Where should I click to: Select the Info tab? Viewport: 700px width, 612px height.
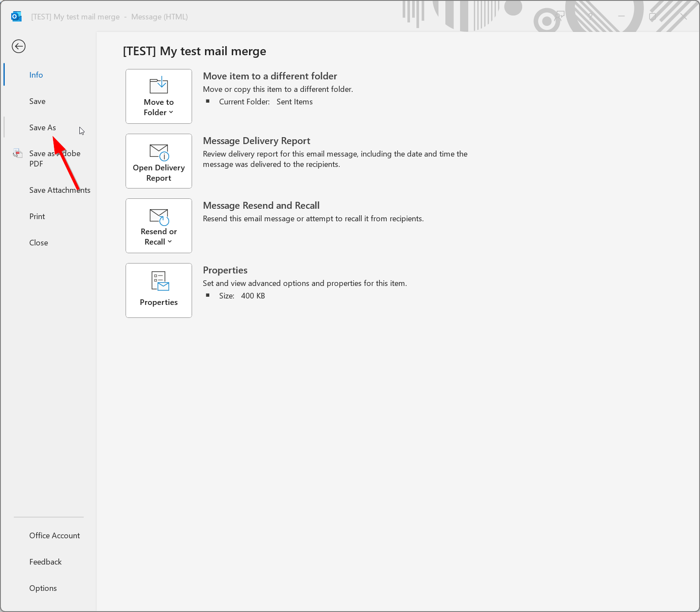click(36, 75)
